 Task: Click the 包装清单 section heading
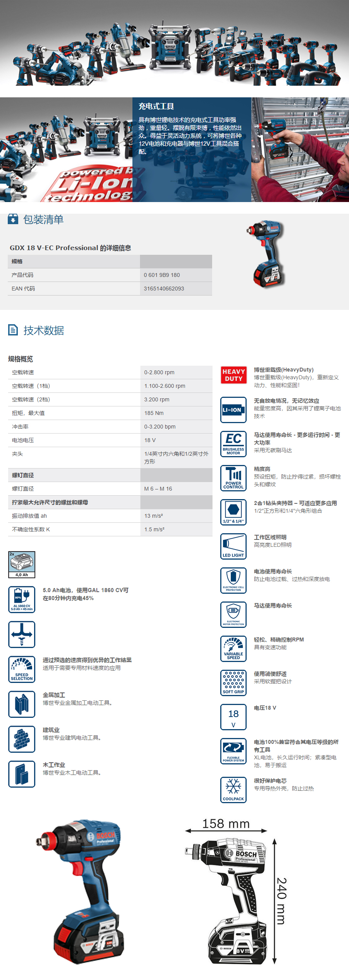[43, 220]
